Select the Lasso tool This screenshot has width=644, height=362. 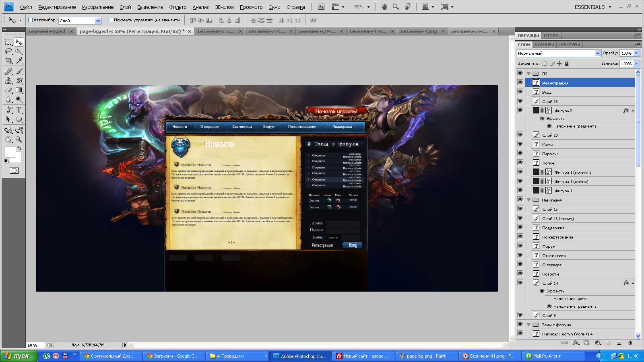(x=8, y=51)
